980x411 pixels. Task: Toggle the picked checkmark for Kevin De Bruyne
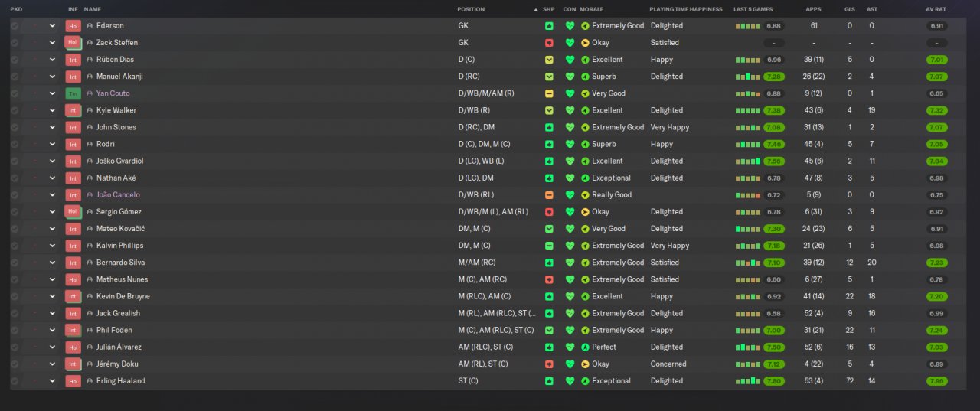click(x=15, y=296)
